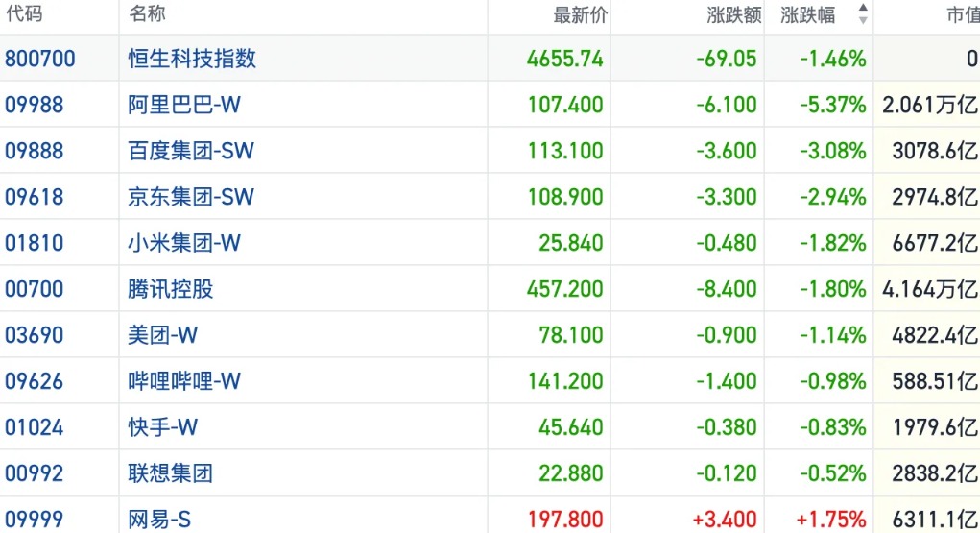Sort by 最新价 column header
Screen dimensions: 980x533
tap(580, 15)
